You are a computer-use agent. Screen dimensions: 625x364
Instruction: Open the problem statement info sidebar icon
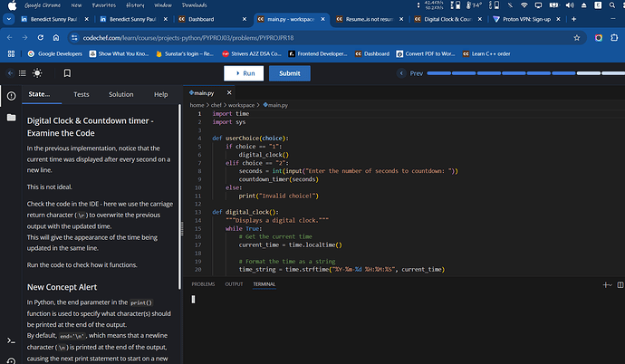[x=11, y=96]
